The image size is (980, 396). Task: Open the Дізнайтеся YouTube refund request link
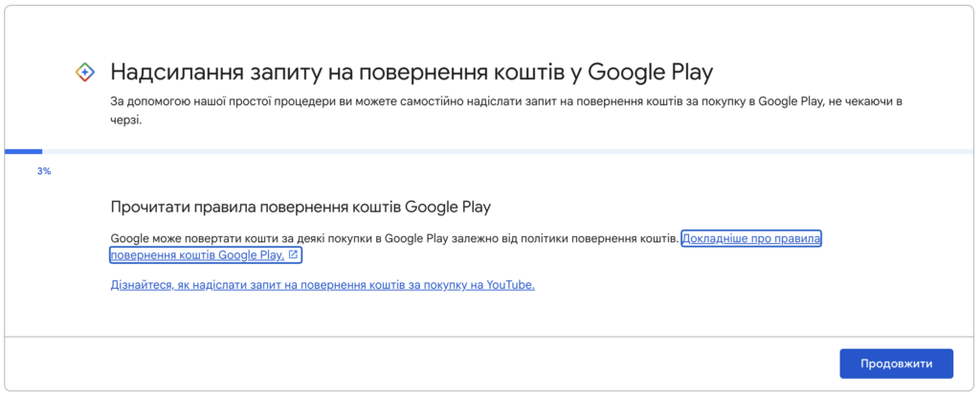coord(322,285)
